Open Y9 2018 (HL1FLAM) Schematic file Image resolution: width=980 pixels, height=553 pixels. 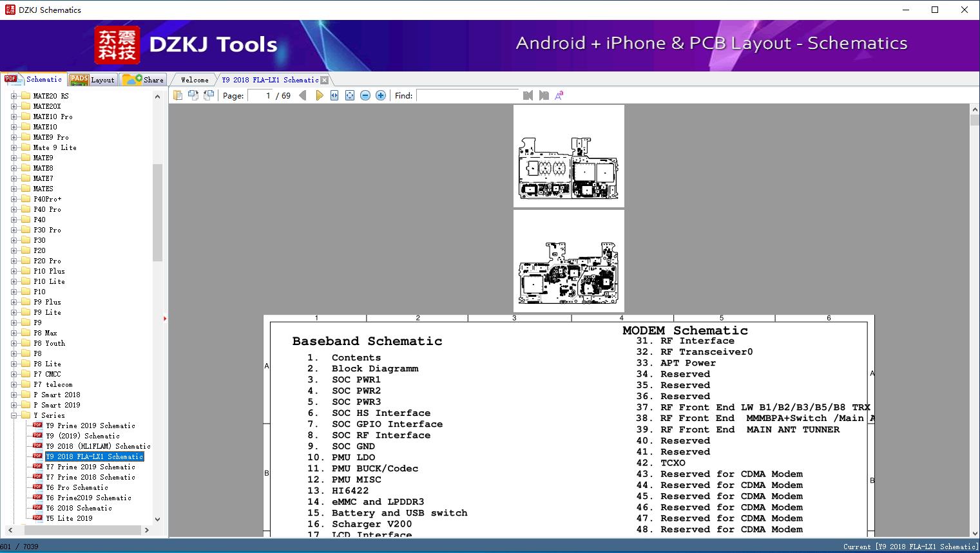[98, 446]
